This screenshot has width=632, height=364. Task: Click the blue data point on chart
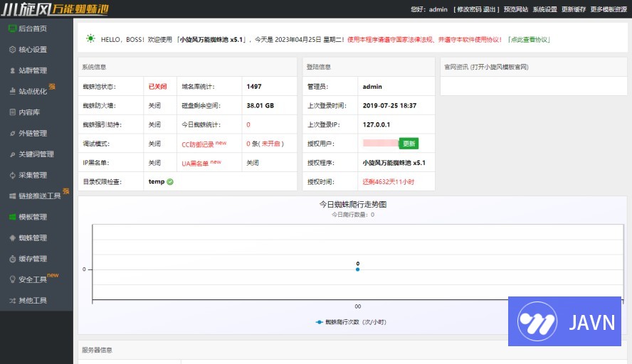coord(357,269)
